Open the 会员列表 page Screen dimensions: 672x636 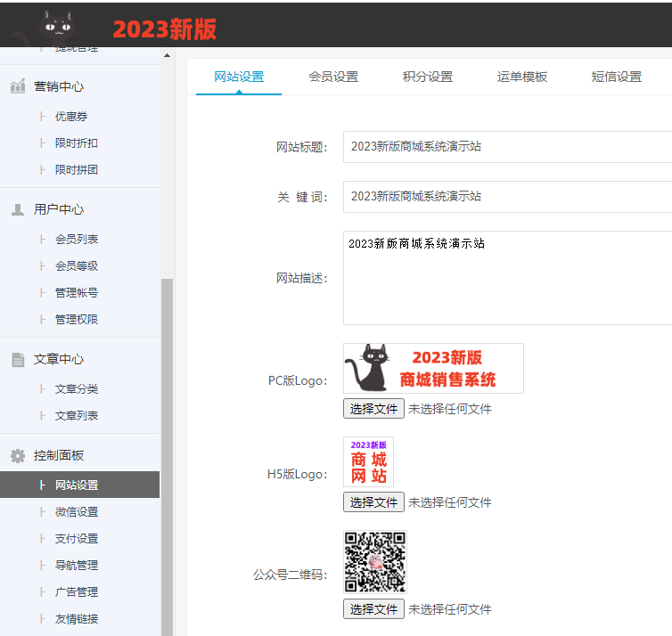point(77,239)
